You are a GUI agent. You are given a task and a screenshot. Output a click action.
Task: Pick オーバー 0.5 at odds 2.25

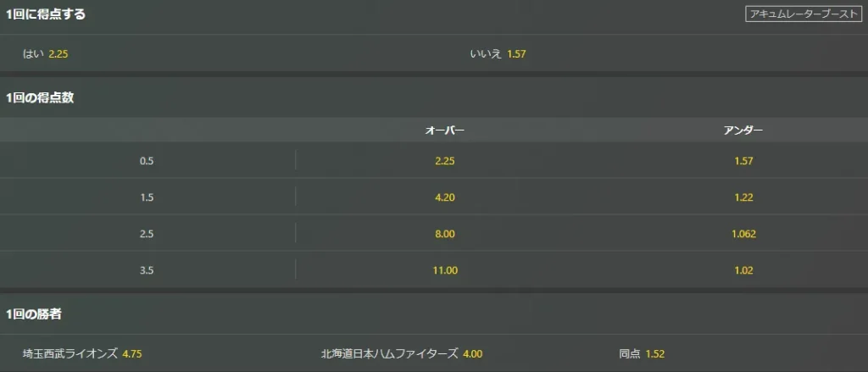[444, 161]
